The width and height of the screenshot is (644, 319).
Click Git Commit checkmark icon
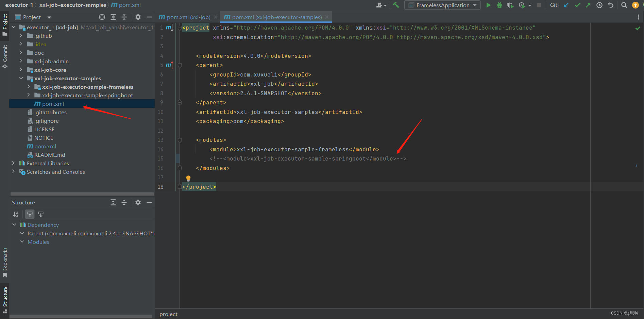[577, 5]
